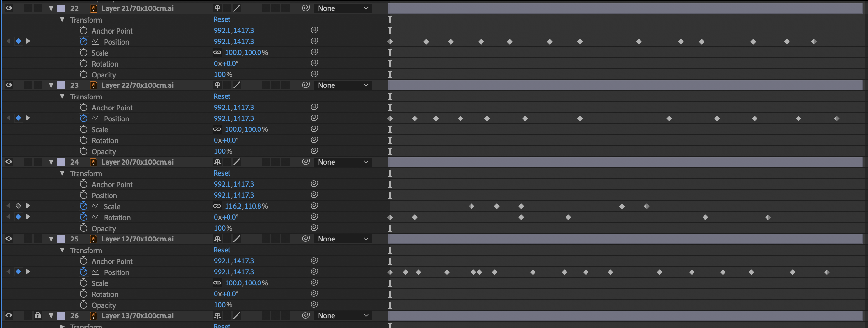Image resolution: width=868 pixels, height=328 pixels.
Task: Click shy switch icon on Layer 22 row
Action: click(217, 85)
